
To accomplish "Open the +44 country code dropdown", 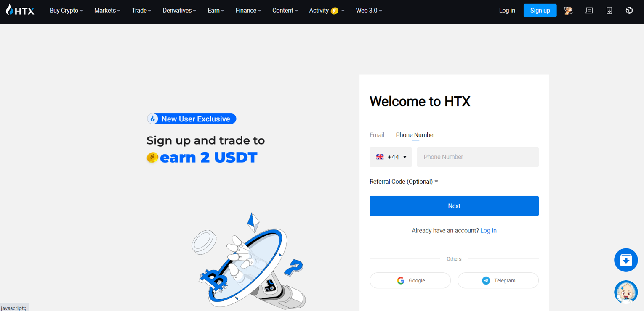I will 391,157.
